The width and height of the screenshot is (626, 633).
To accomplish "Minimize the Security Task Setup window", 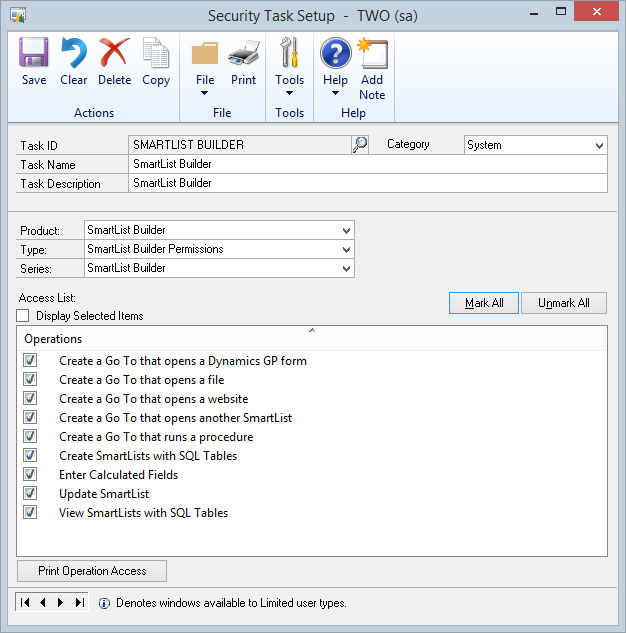I will (x=534, y=12).
